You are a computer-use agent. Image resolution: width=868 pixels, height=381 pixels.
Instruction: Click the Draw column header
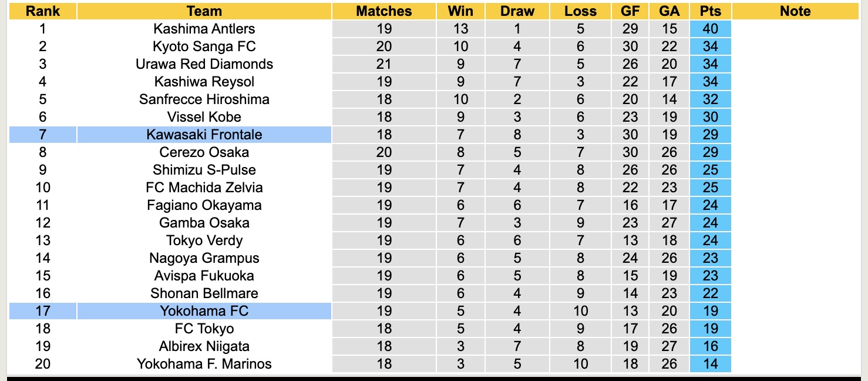(517, 11)
